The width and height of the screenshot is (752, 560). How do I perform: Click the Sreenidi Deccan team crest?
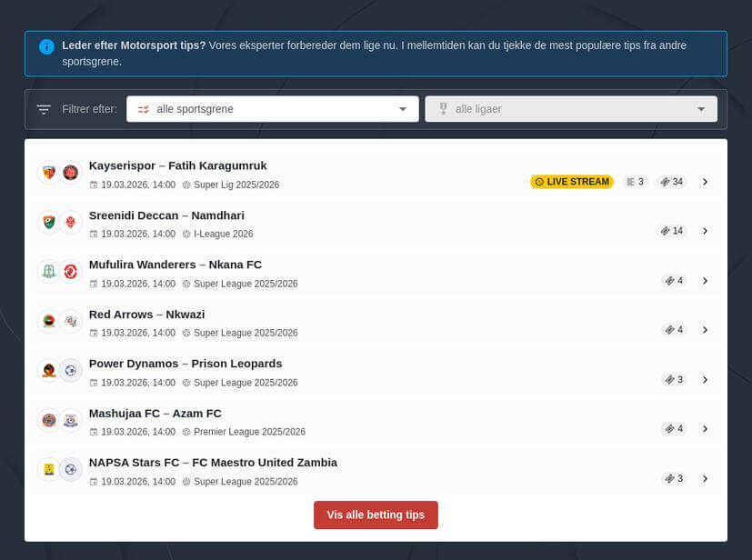click(x=49, y=222)
